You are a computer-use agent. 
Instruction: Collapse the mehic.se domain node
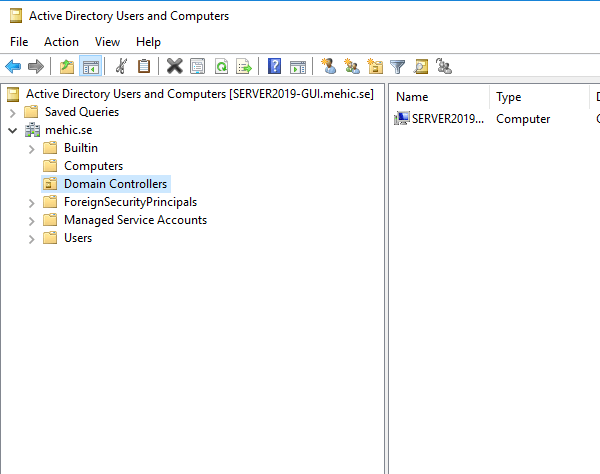pos(13,130)
